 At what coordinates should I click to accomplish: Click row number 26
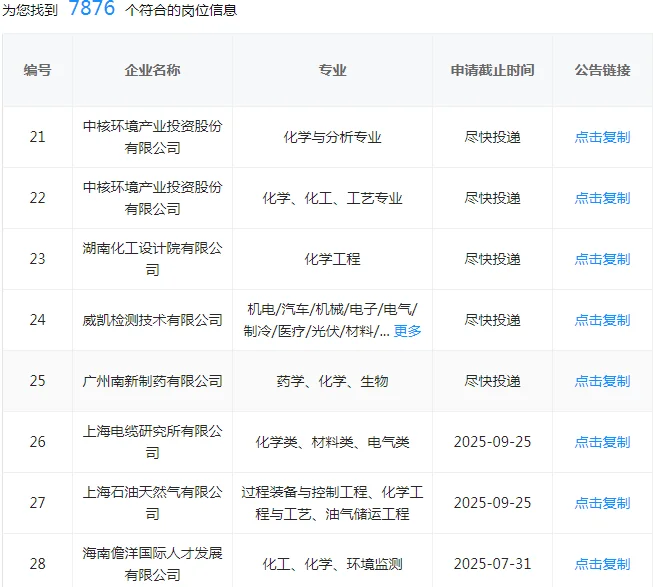(x=37, y=442)
